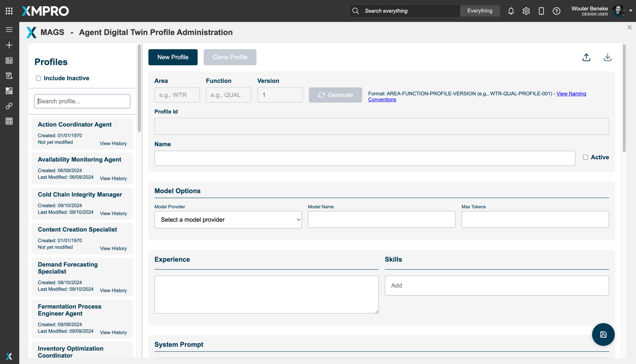
Task: Click the link chain sidebar icon
Action: click(x=9, y=106)
